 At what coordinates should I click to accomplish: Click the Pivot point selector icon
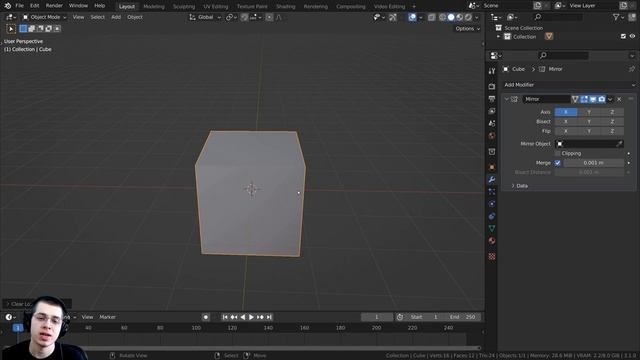230,17
